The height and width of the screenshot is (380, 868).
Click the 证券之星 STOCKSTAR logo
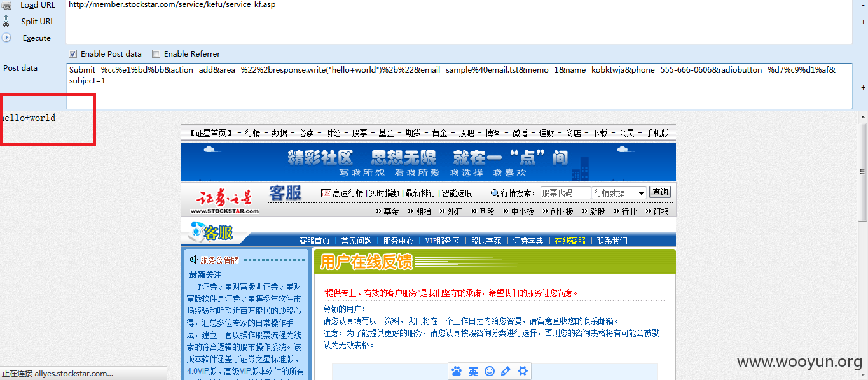pos(224,200)
